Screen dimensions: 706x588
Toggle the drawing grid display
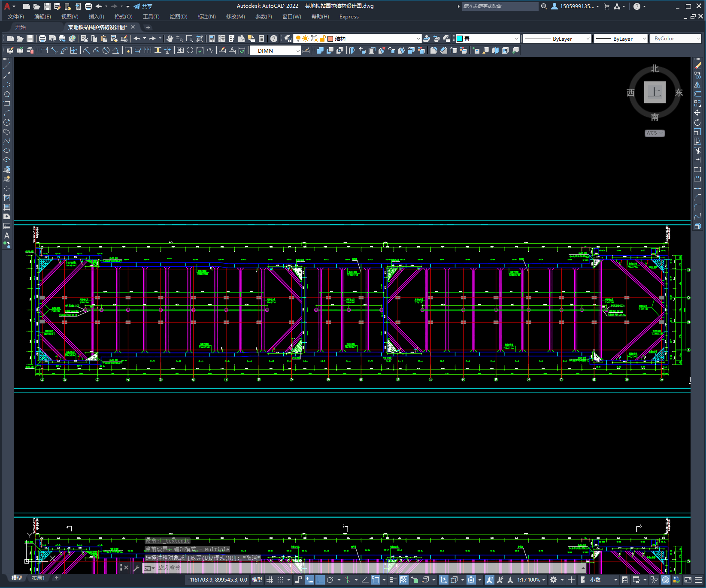270,580
